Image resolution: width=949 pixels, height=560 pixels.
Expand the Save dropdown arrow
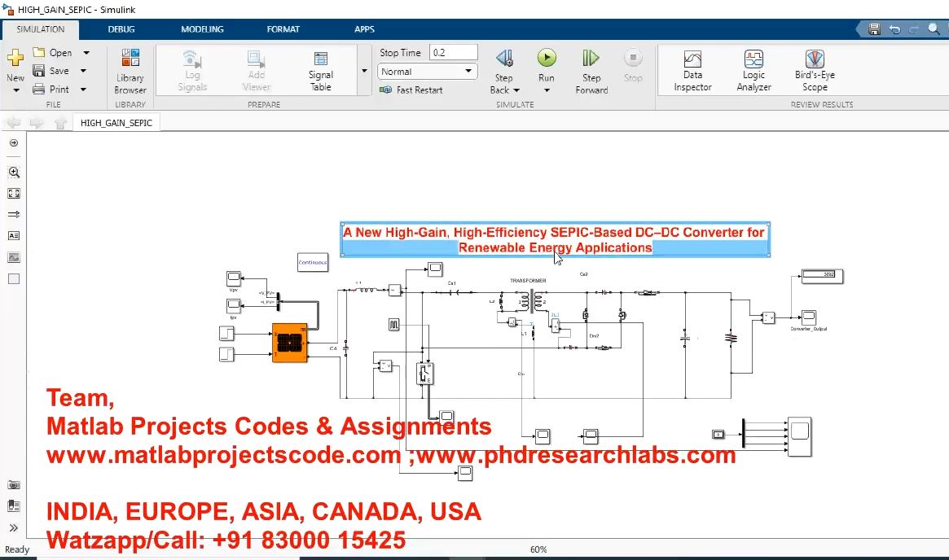pos(84,71)
